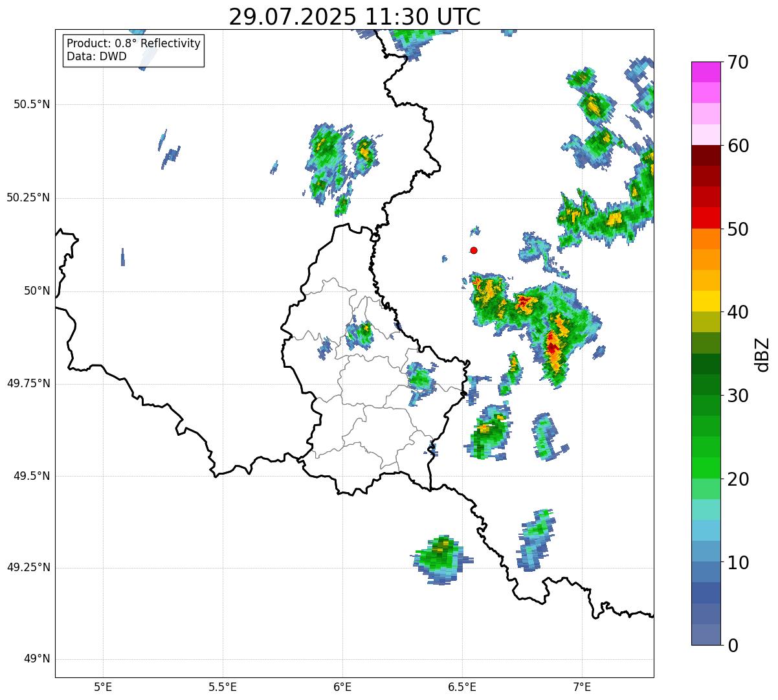Click the Product: 0.8° Reflectivity label
Viewport: 778px width, 700px height.
(x=134, y=44)
